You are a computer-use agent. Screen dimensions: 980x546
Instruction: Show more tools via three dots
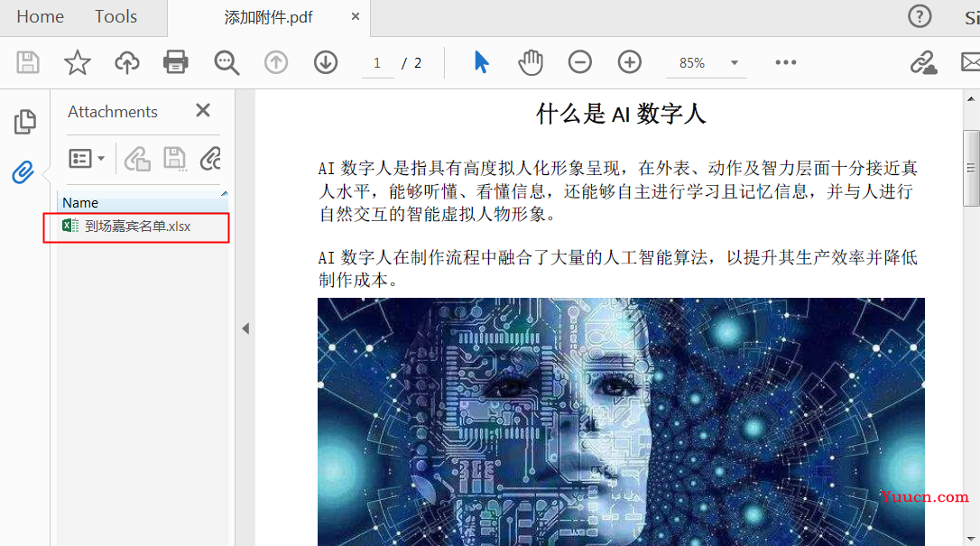point(786,62)
